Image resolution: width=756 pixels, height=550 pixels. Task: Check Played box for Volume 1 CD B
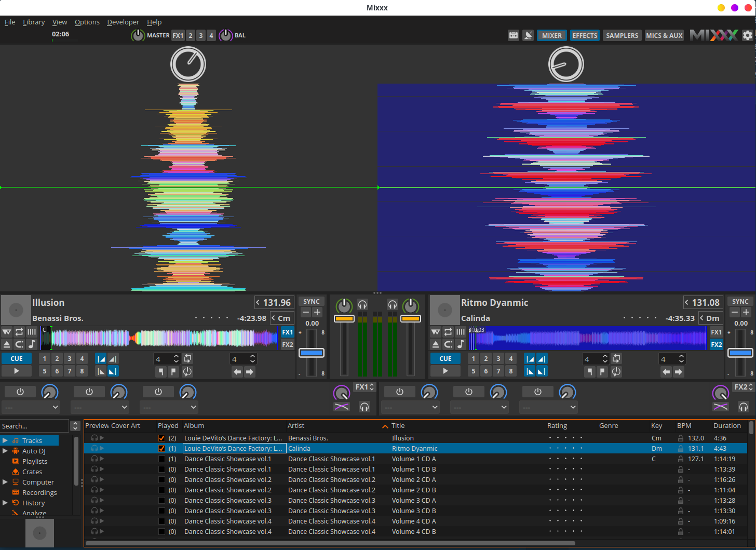pos(161,469)
